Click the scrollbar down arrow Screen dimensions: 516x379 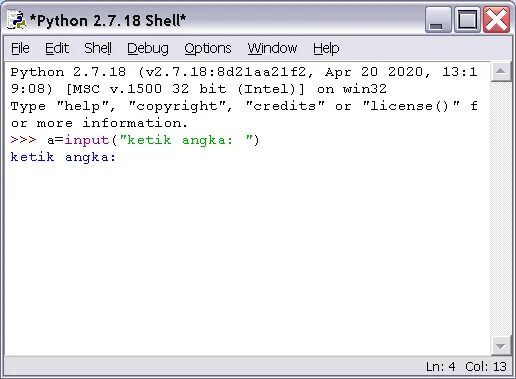(x=501, y=346)
